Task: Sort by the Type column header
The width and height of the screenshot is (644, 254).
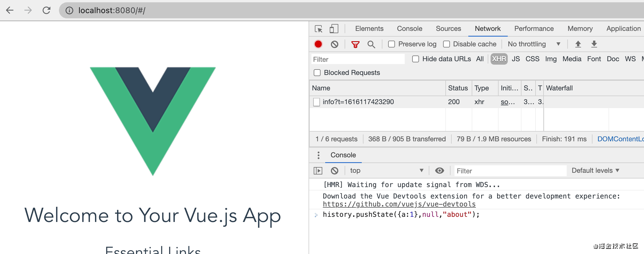Action: (485, 88)
